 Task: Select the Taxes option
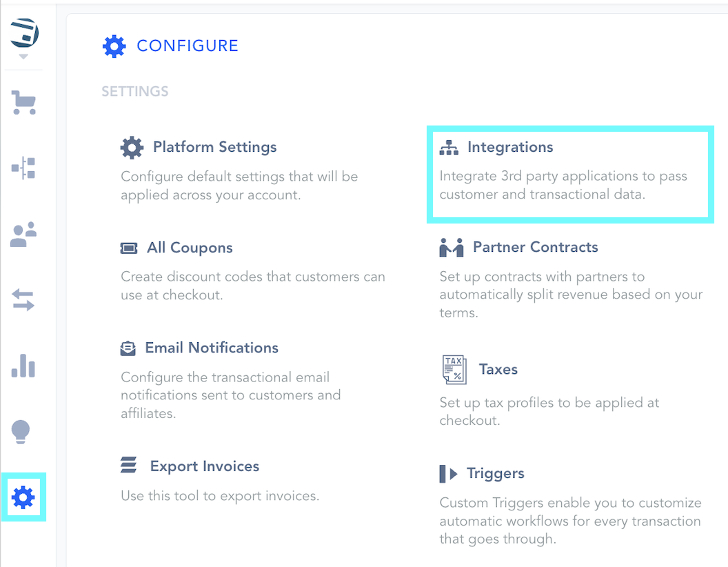pyautogui.click(x=498, y=369)
